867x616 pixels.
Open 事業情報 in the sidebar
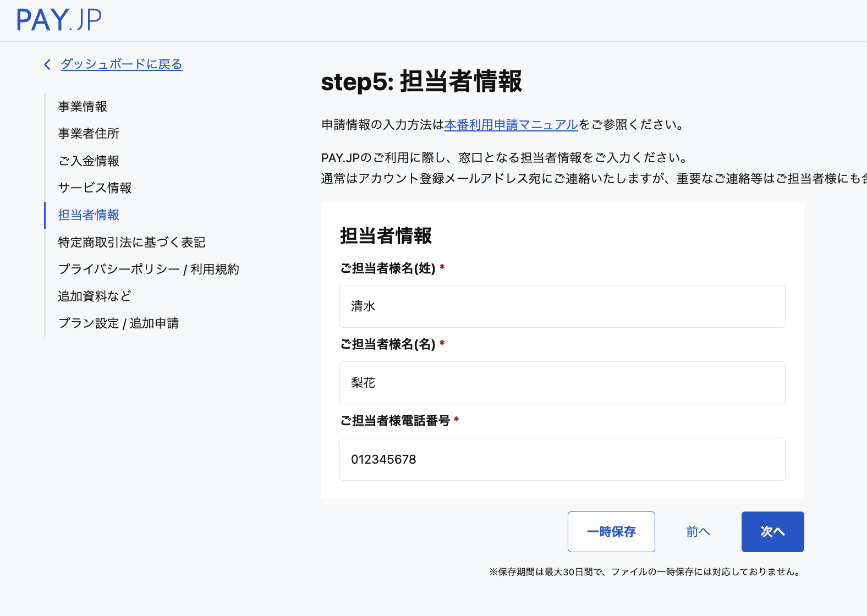83,106
